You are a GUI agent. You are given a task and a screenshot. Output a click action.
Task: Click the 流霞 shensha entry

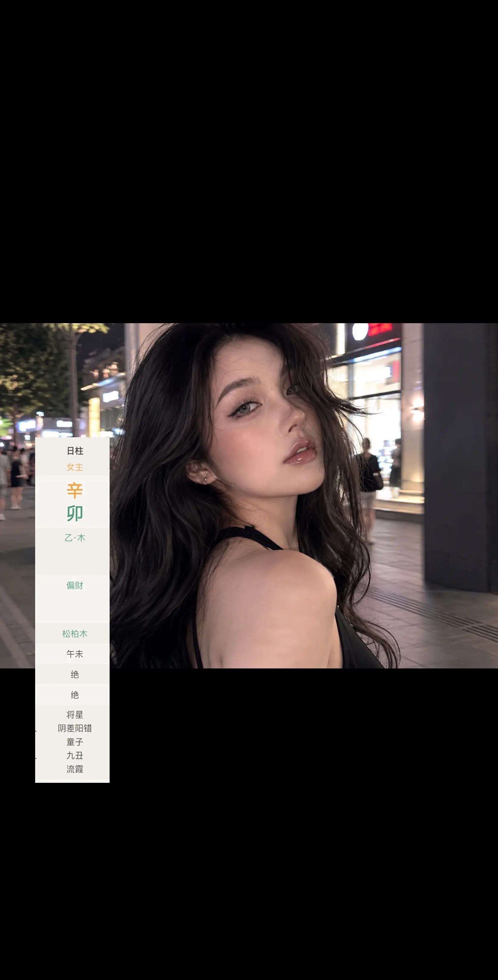(x=74, y=769)
